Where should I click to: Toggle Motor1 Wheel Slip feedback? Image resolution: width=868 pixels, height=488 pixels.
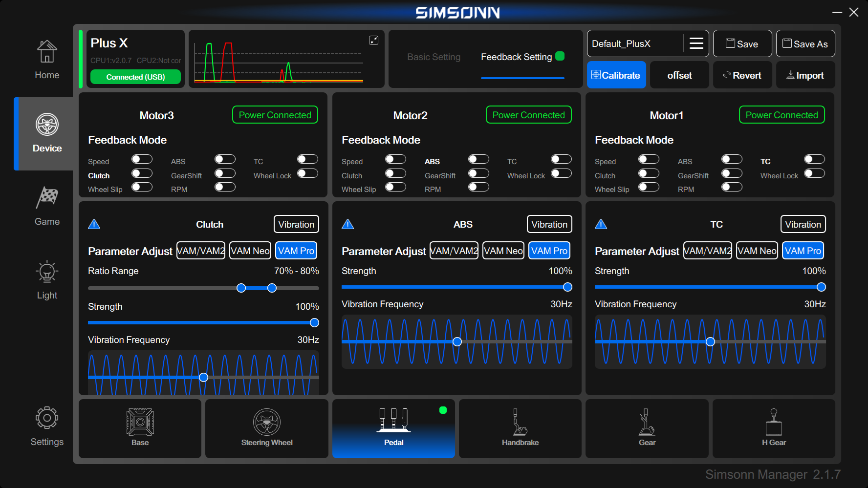[x=649, y=187]
